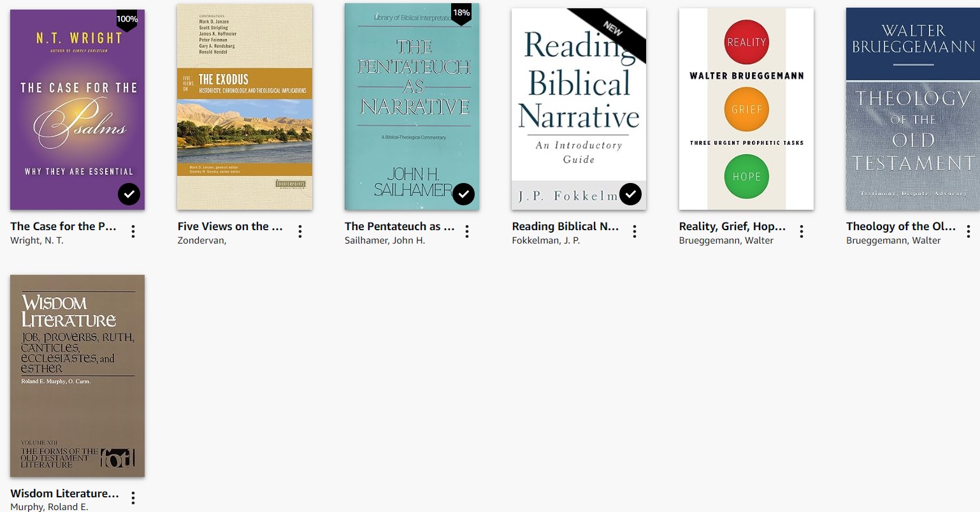Open more options for Wisdom Literature book

pos(133,498)
